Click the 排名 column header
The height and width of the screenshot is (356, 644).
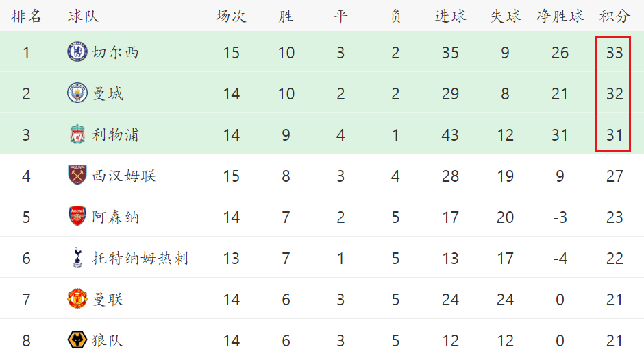26,16
